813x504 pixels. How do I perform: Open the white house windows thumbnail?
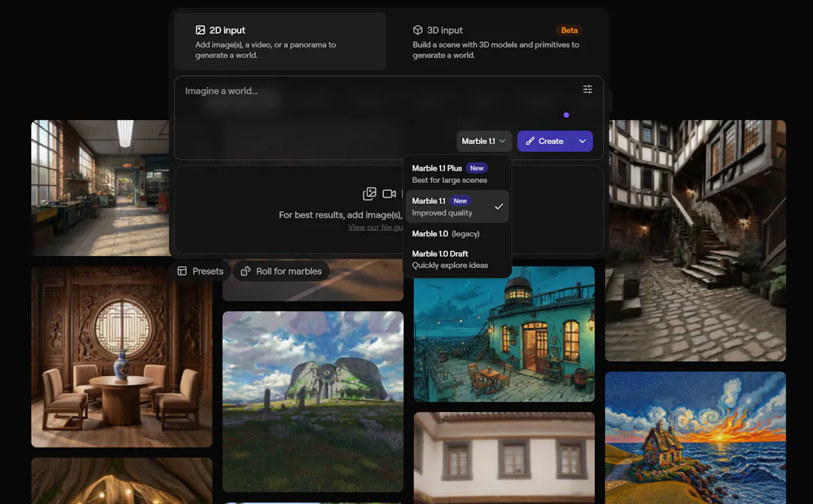pos(504,458)
